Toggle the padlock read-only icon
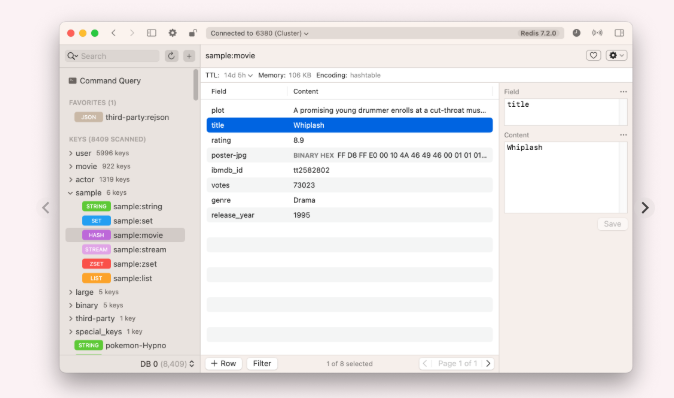The height and width of the screenshot is (398, 674). (193, 33)
